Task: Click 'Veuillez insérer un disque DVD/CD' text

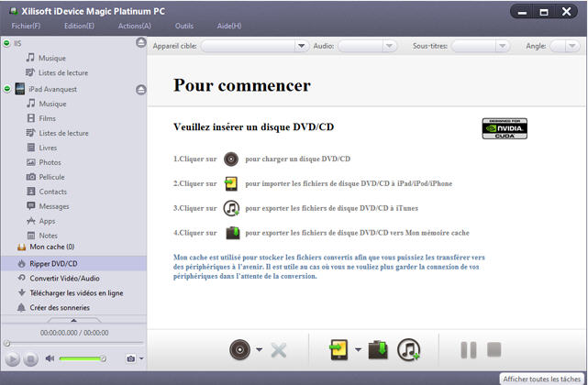Action: [x=253, y=126]
